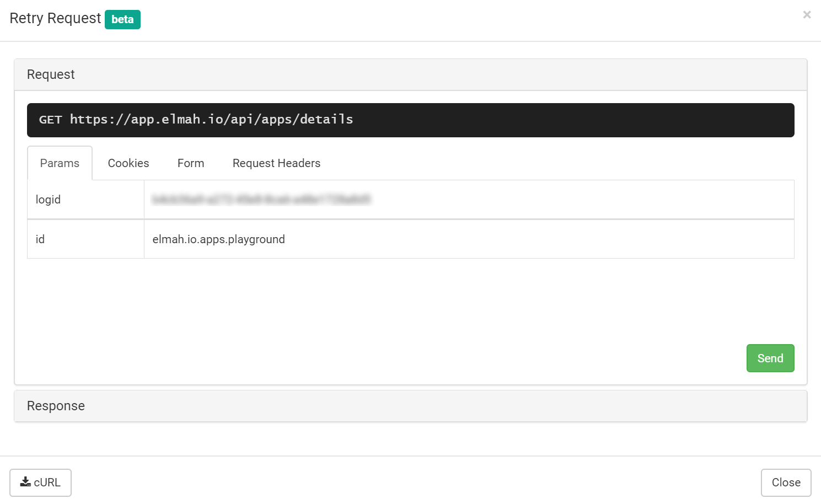The height and width of the screenshot is (504, 821).
Task: Click the Retry Request dialog title
Action: 55,18
